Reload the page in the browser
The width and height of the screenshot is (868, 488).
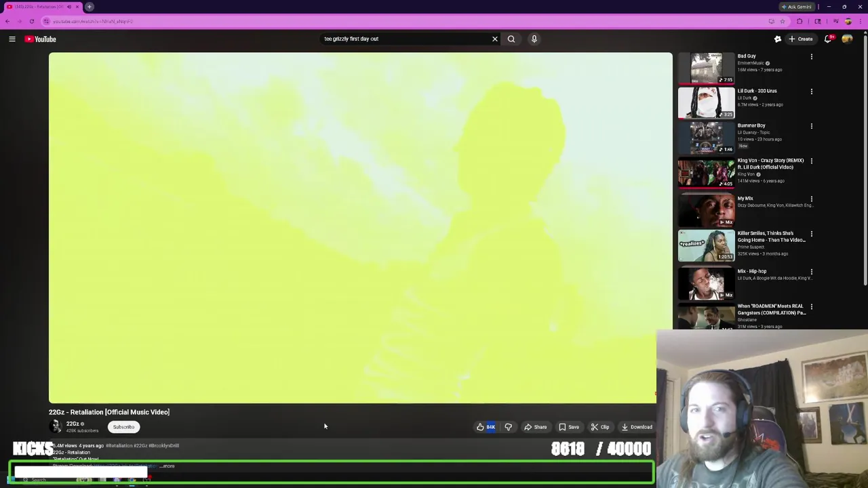coord(31,22)
